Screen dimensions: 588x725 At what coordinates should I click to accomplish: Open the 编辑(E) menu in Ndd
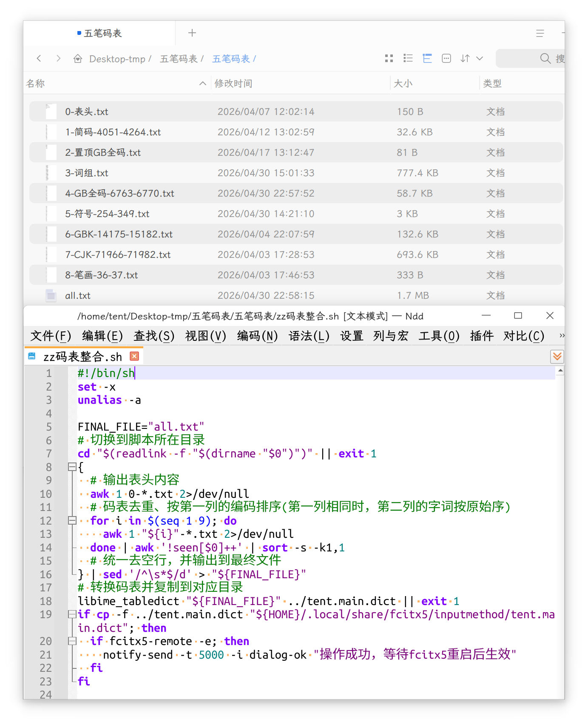pos(102,336)
